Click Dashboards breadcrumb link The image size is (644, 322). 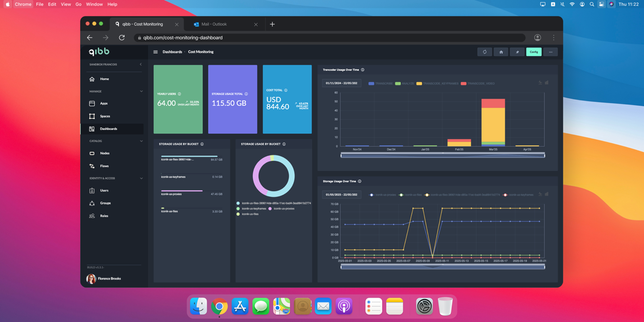coord(172,52)
